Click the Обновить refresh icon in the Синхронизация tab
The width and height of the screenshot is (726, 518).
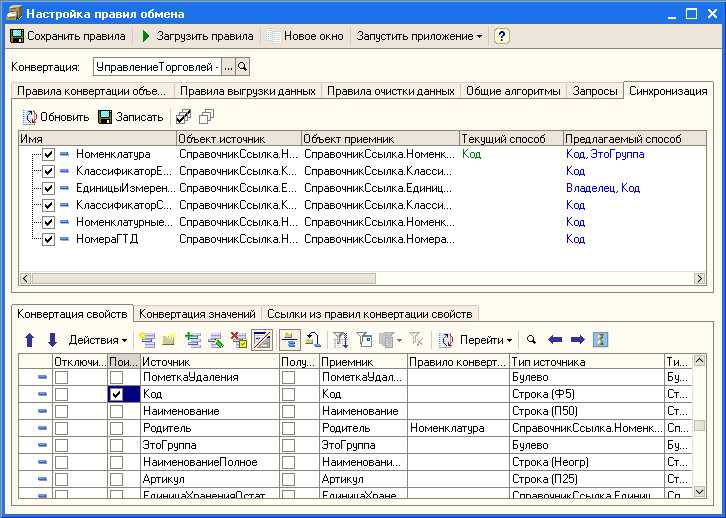[30, 117]
